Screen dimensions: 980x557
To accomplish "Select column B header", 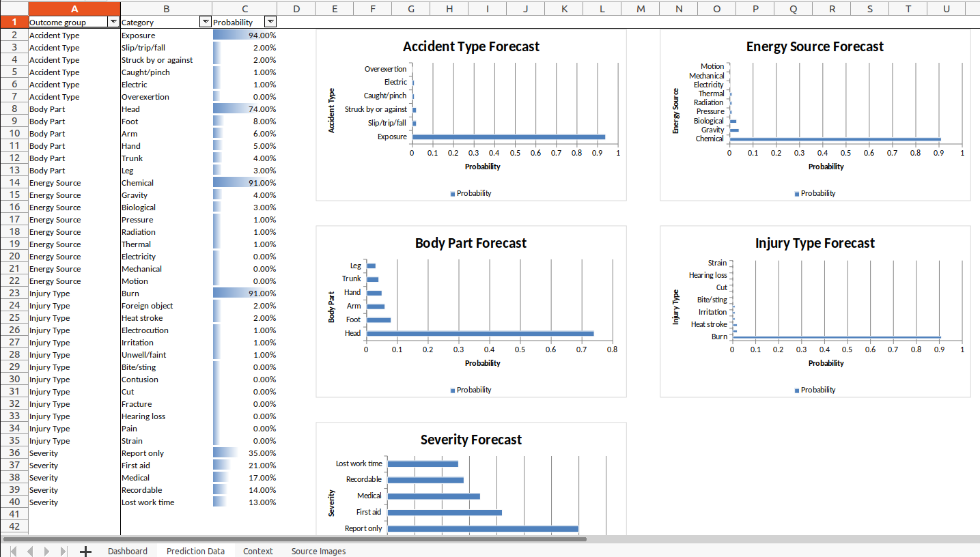I will coord(166,8).
